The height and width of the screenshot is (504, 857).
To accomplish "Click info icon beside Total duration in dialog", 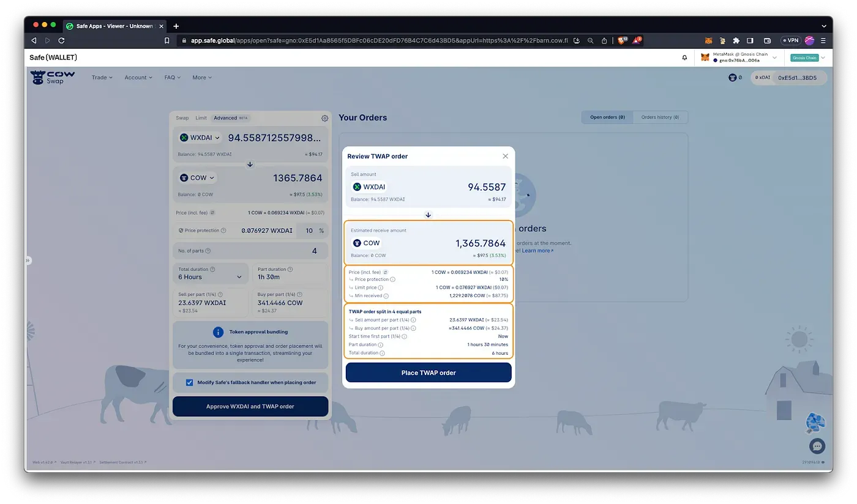I will pos(382,353).
